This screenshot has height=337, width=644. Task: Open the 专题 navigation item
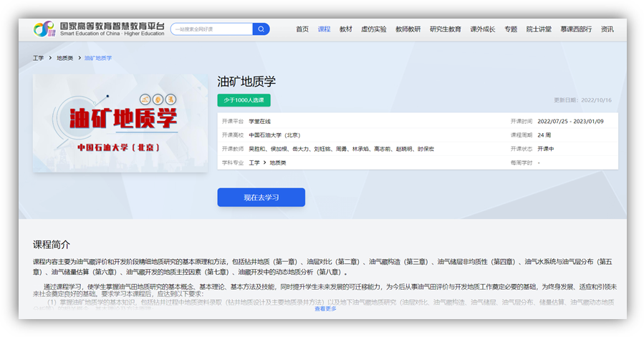click(x=510, y=29)
